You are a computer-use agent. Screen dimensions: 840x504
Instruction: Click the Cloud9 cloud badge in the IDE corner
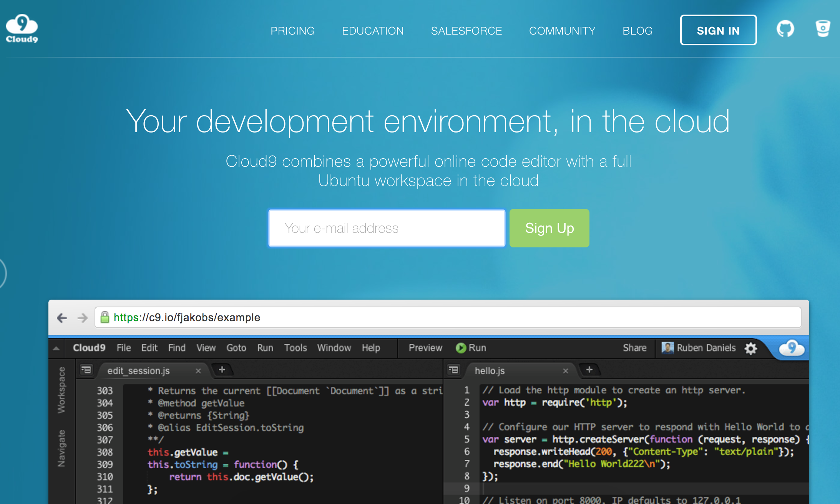[792, 348]
